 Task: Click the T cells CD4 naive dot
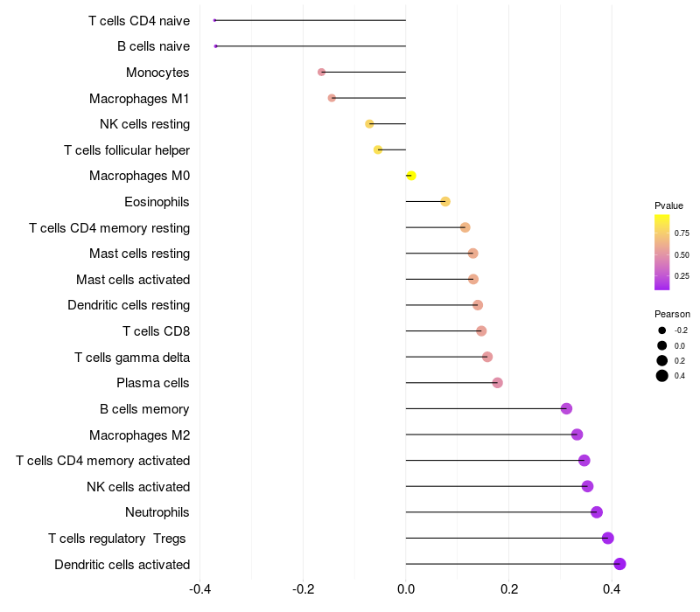(214, 20)
